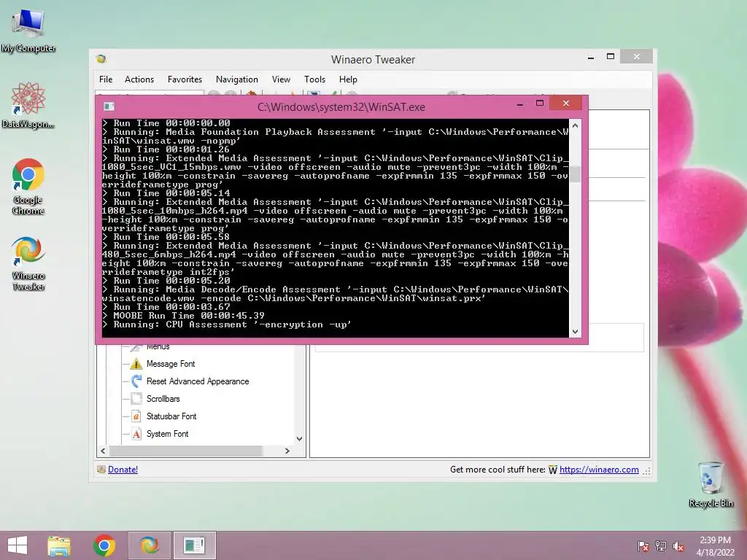Select Message Font in the tree

click(x=171, y=364)
